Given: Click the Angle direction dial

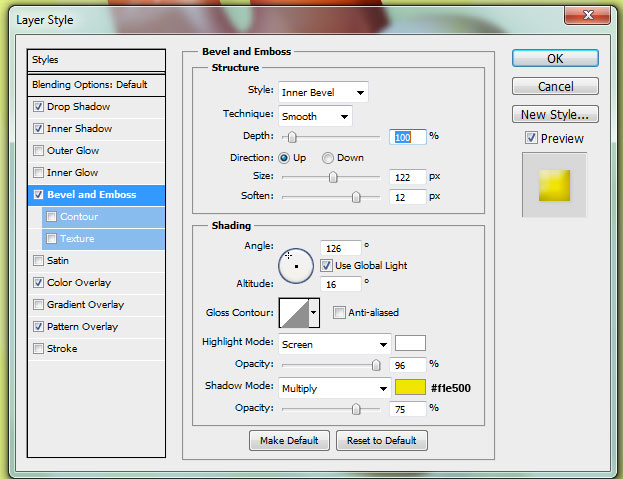Looking at the screenshot, I should [296, 266].
